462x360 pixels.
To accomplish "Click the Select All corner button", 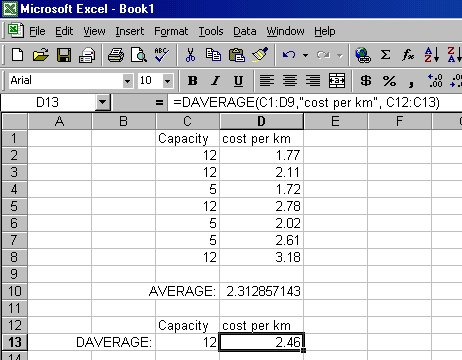I will coord(14,121).
